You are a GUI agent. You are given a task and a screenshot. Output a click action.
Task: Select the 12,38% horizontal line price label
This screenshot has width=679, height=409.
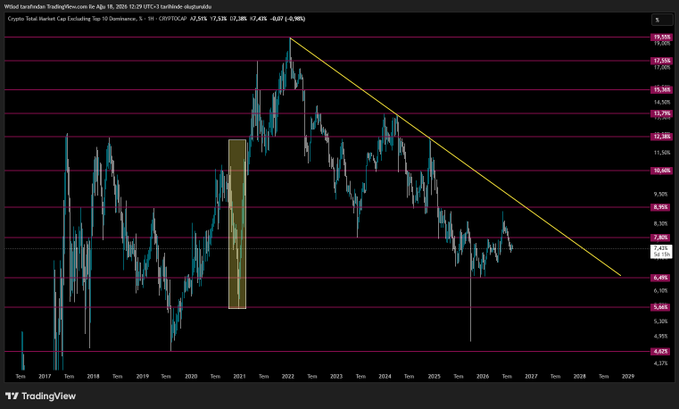click(662, 136)
